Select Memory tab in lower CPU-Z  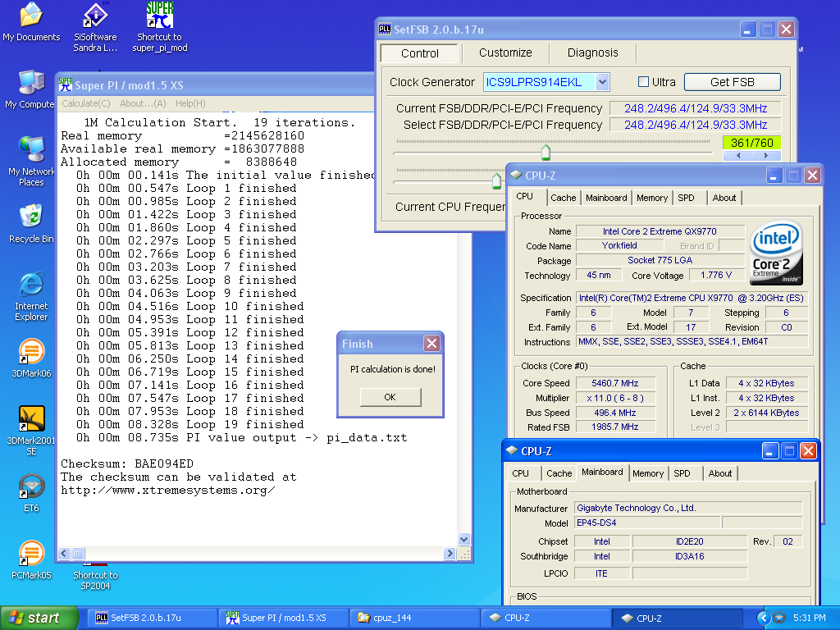click(x=648, y=473)
